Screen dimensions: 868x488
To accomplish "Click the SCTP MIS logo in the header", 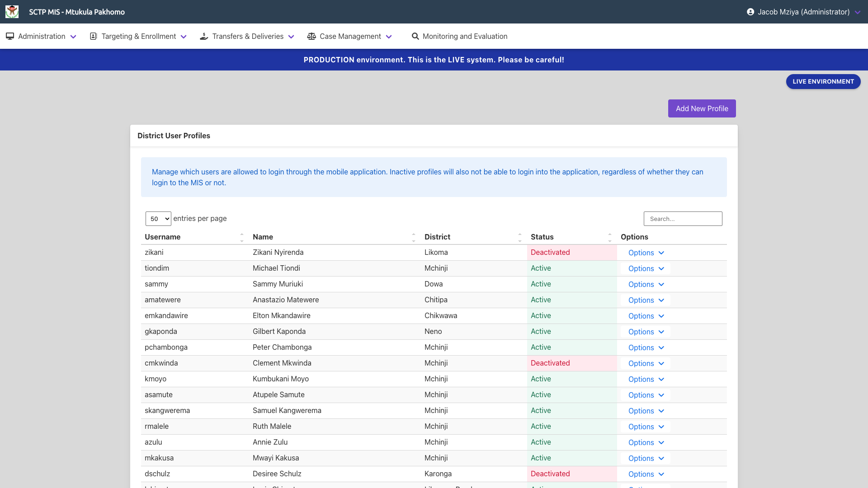I will (x=12, y=12).
